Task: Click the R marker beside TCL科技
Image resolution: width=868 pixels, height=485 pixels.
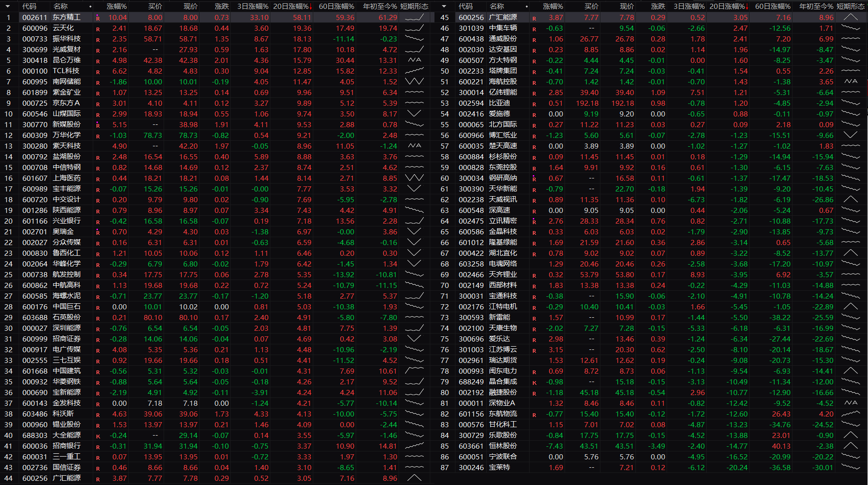Action: coord(98,72)
